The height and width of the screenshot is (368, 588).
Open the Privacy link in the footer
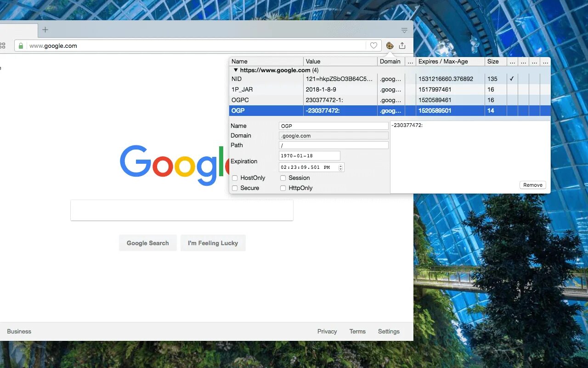(327, 331)
